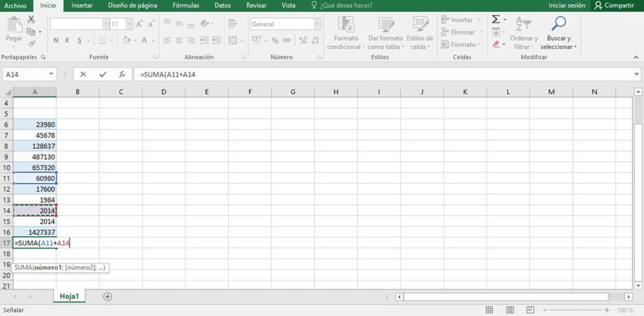Open the General number format dropdown

[x=284, y=24]
